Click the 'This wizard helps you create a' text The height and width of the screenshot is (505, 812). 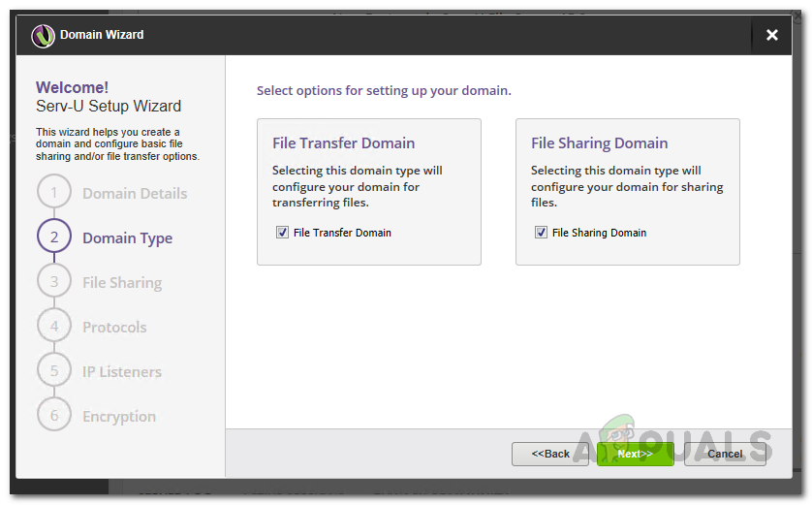click(x=108, y=132)
